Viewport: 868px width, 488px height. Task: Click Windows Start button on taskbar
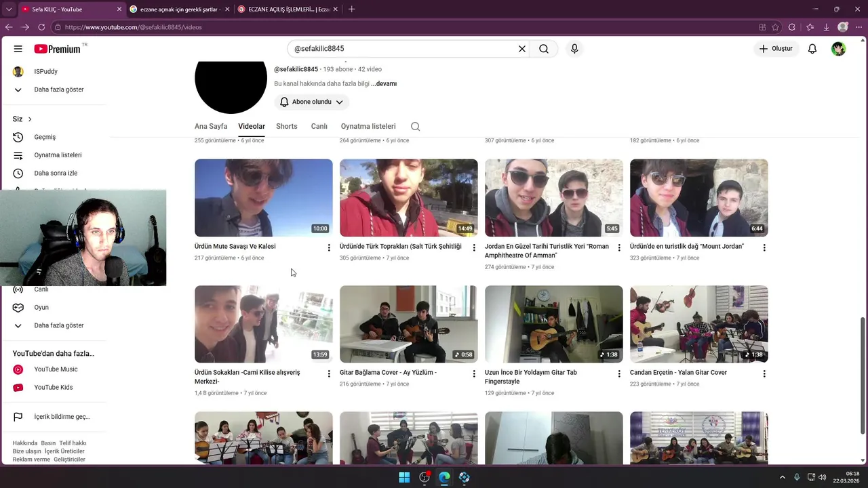pos(404,477)
